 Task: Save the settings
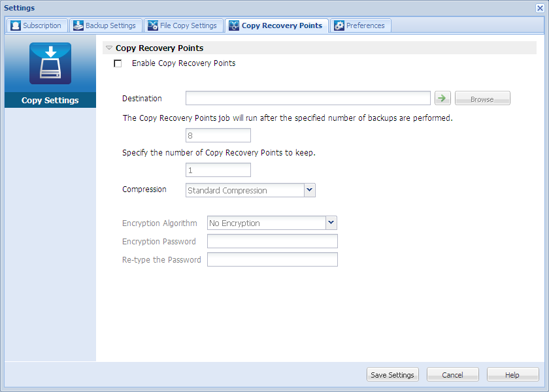(x=392, y=374)
